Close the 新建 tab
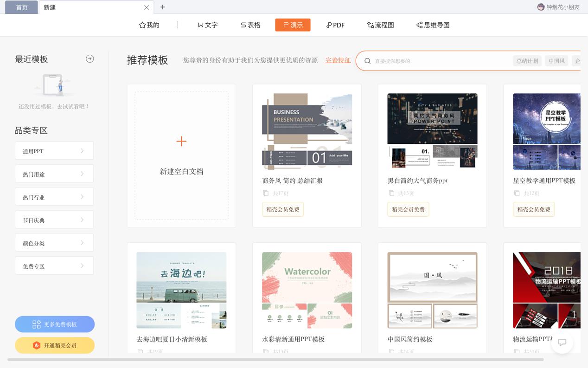 click(x=147, y=7)
